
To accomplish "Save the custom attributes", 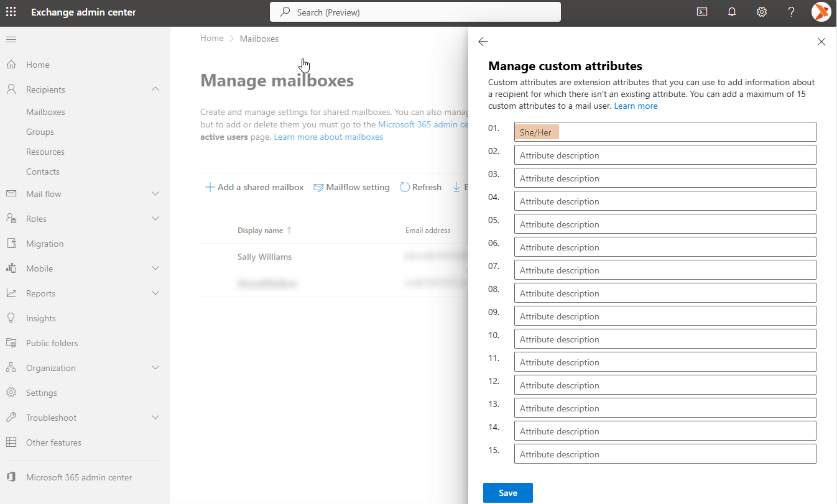I will [507, 493].
